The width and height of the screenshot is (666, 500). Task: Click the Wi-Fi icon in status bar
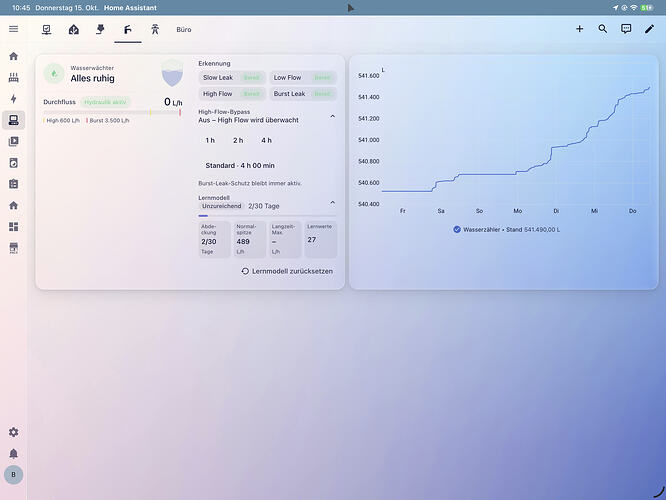634,8
